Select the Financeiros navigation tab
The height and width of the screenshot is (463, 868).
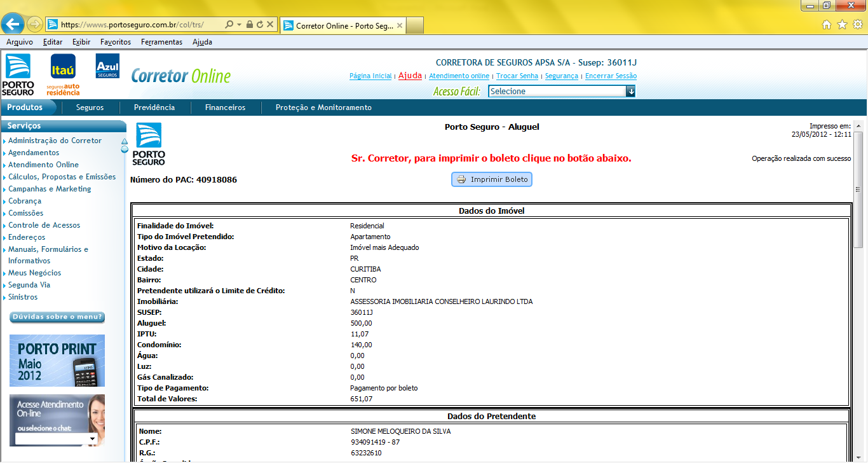[225, 107]
